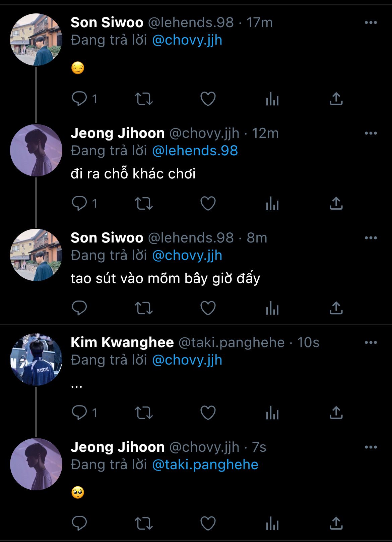Retweet Jeong Jihoon's pleading emoji tweet
Image resolution: width=392 pixels, height=542 pixels.
click(x=144, y=523)
